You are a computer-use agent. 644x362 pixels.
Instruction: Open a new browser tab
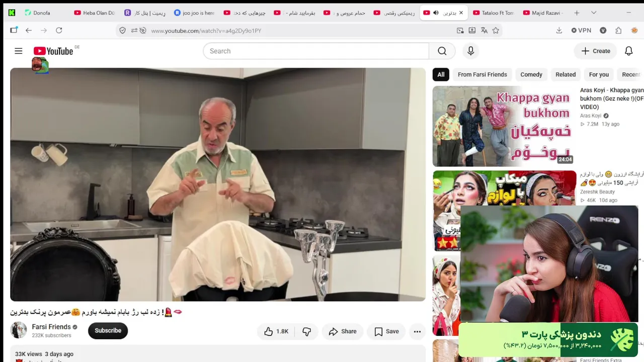(x=577, y=13)
